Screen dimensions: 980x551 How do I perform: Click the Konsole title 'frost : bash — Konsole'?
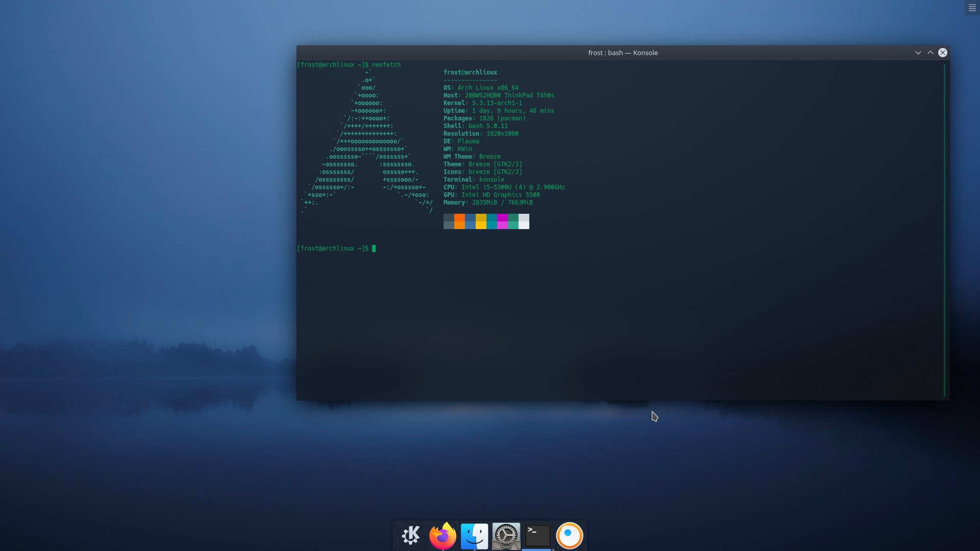pyautogui.click(x=623, y=53)
